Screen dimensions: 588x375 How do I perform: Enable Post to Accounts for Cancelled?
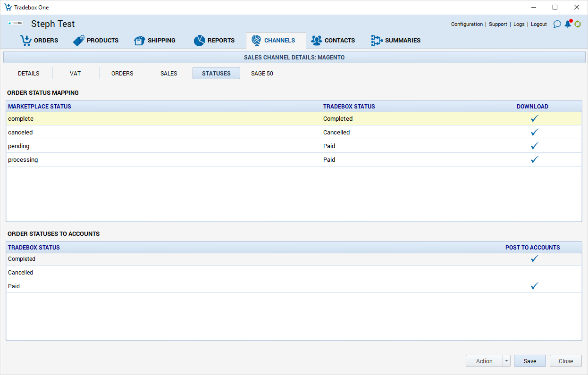534,273
